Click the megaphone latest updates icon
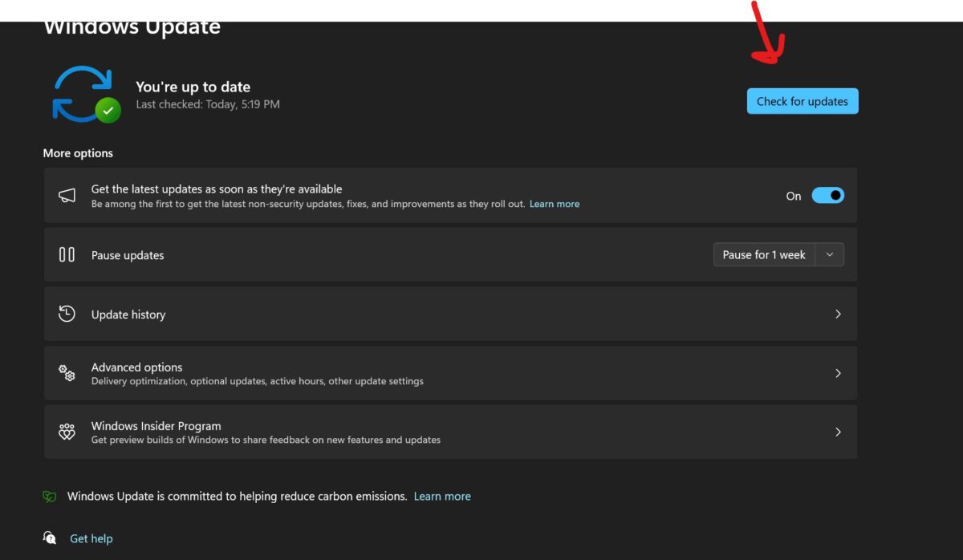963x560 pixels. point(67,196)
